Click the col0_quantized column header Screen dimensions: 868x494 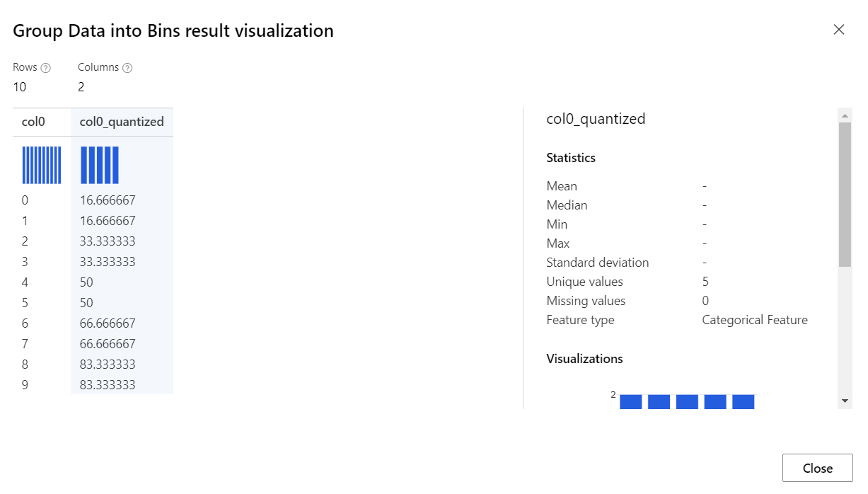pyautogui.click(x=122, y=121)
